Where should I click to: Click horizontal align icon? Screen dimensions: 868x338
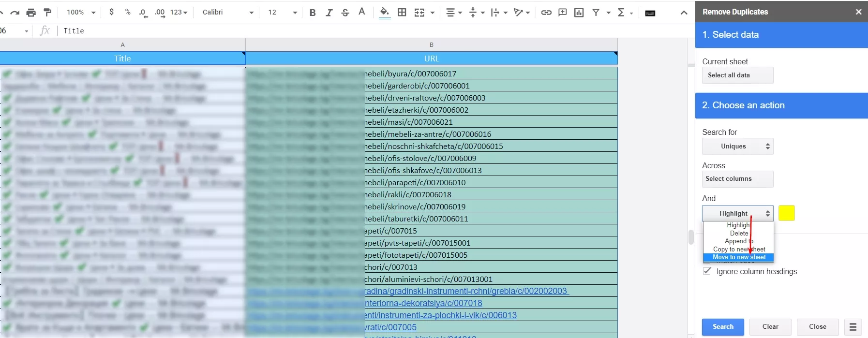(450, 13)
